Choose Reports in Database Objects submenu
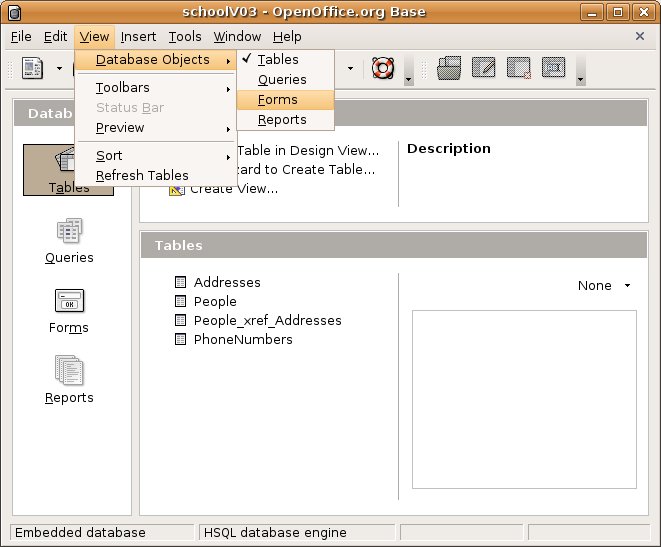 (285, 120)
